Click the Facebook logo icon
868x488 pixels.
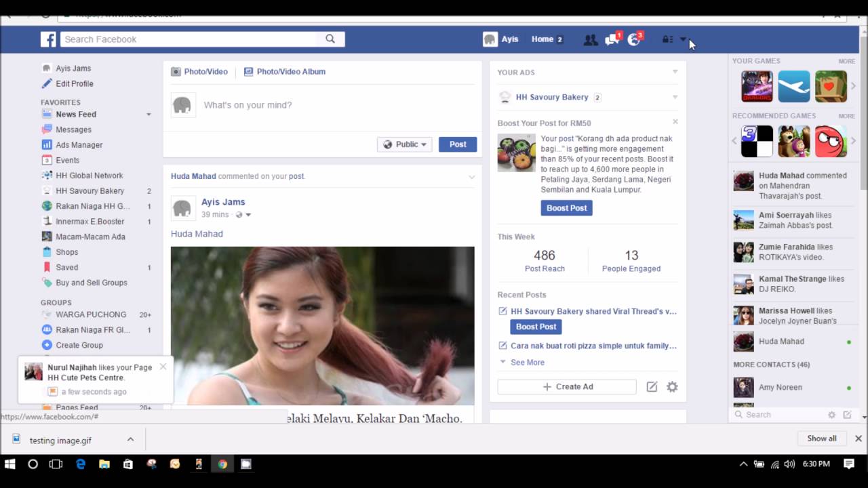[48, 39]
